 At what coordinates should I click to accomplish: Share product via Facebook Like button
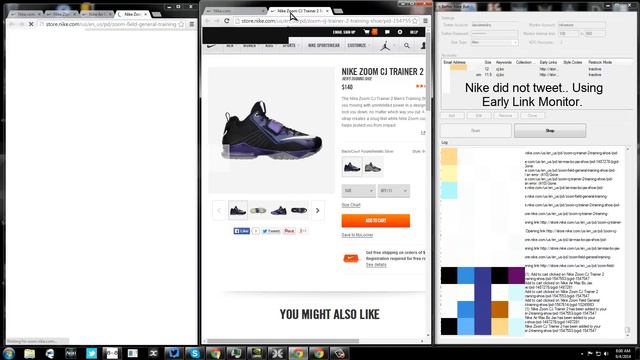pyautogui.click(x=242, y=231)
